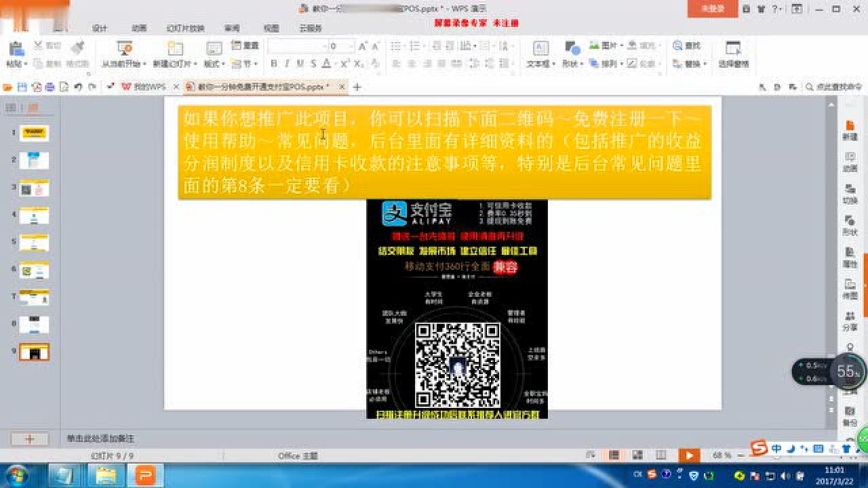Decrease font size with smaller A
The width and height of the screenshot is (868, 488).
pyautogui.click(x=376, y=46)
